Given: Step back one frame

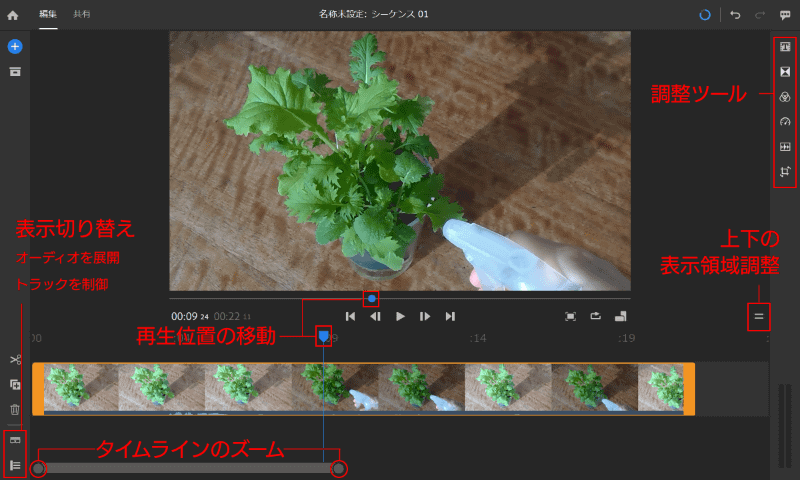Looking at the screenshot, I should 375,316.
